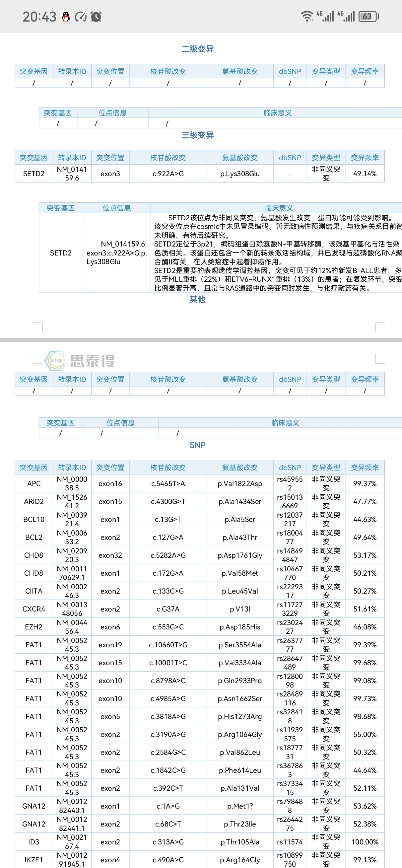
Task: Tap c.10660T>G in FAT1 exon19 row
Action: point(168,645)
